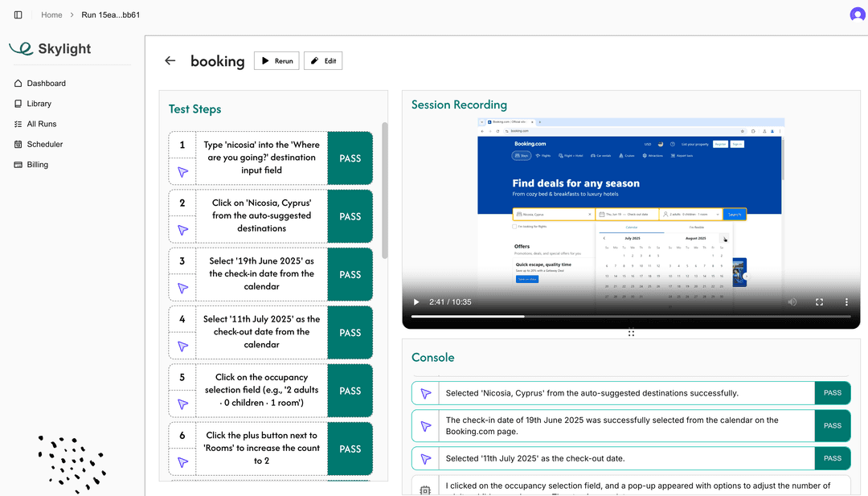This screenshot has width=868, height=496.
Task: Select step 6 plus button Rooms text
Action: click(261, 449)
